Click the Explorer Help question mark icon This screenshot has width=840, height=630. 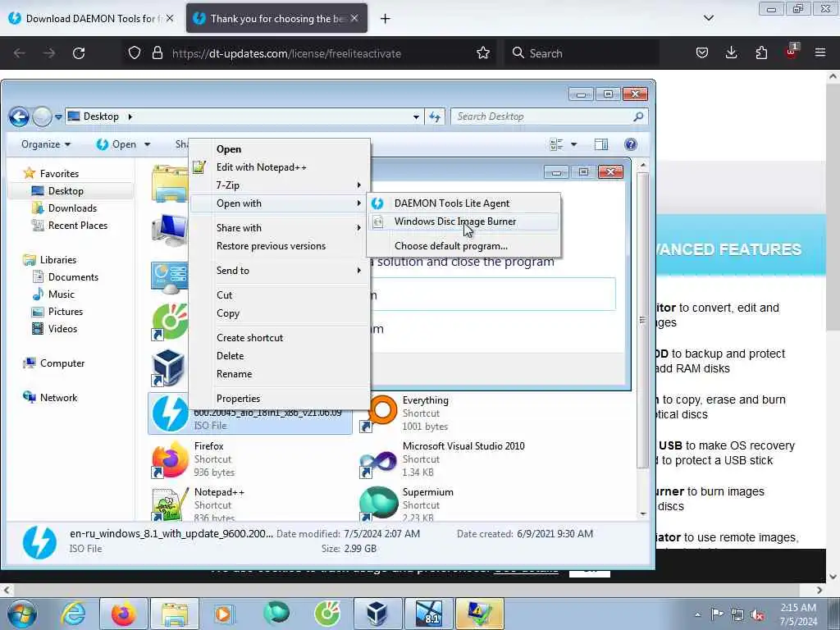pyautogui.click(x=631, y=144)
